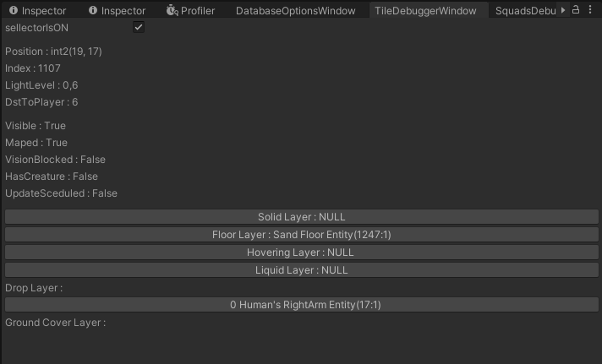Image resolution: width=602 pixels, height=364 pixels.
Task: Open the DatabaseOptionsWindow tab
Action: [x=295, y=10]
